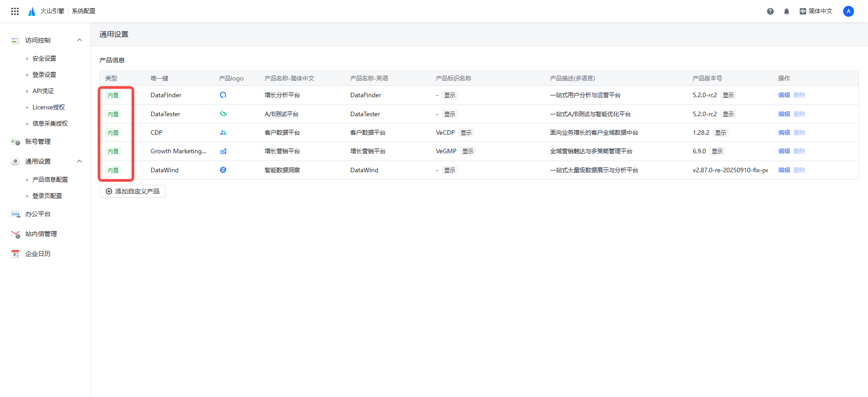868x397 pixels.
Task: Click the DataTester product logo
Action: [x=223, y=114]
